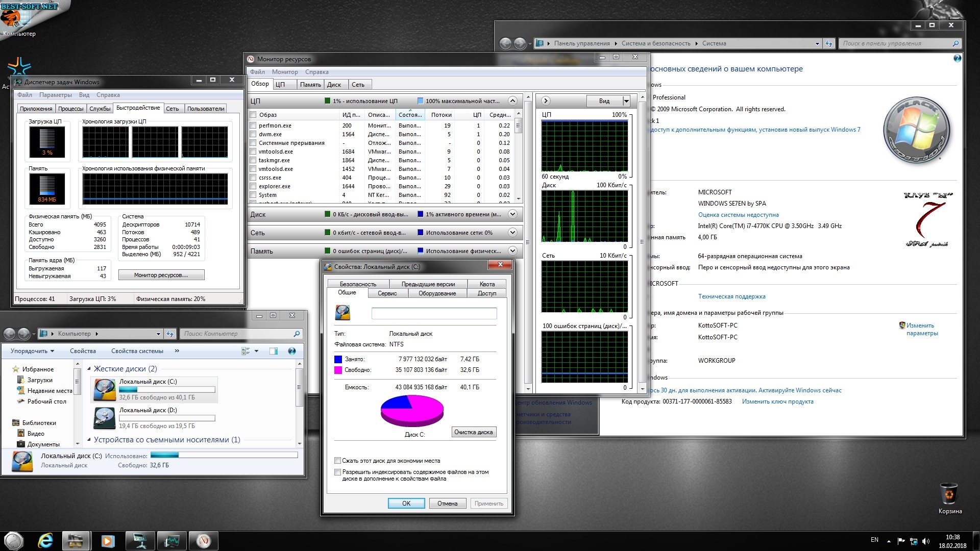Check the indexing permission checkbox in the disk properties
980x551 pixels.
pyautogui.click(x=337, y=472)
